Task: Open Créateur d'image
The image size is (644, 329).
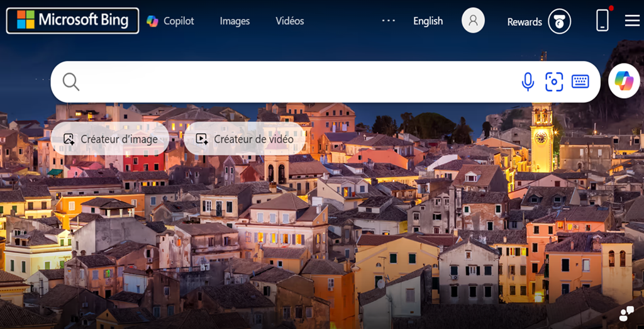Action: (110, 139)
